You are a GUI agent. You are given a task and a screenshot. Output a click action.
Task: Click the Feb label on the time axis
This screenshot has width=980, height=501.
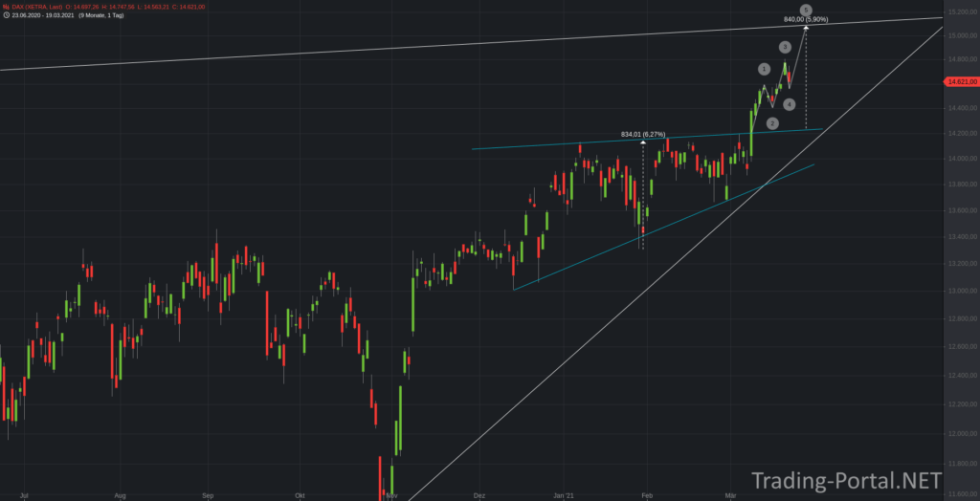tap(648, 496)
